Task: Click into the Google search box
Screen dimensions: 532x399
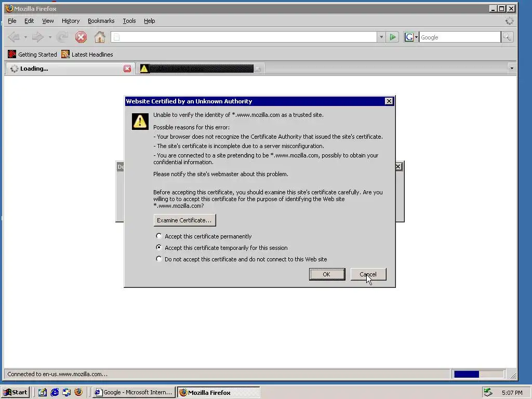Action: pos(460,37)
